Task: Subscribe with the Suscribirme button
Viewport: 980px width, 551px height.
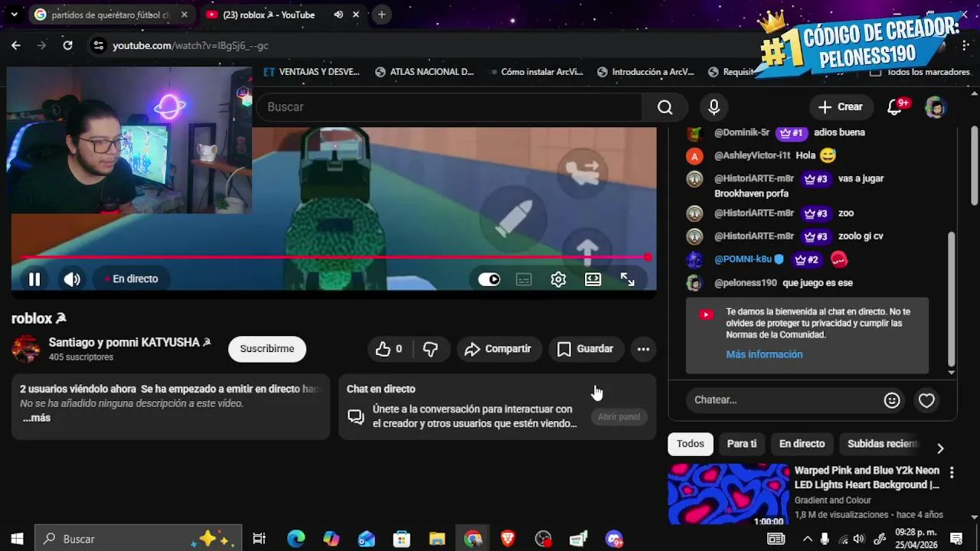Action: (266, 349)
